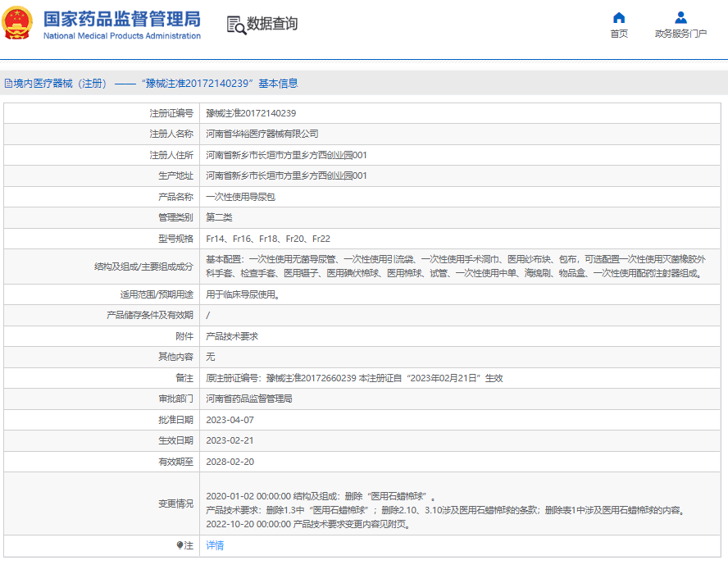The image size is (728, 565).
Task: Click the 型号规格 row label
Action: click(175, 239)
